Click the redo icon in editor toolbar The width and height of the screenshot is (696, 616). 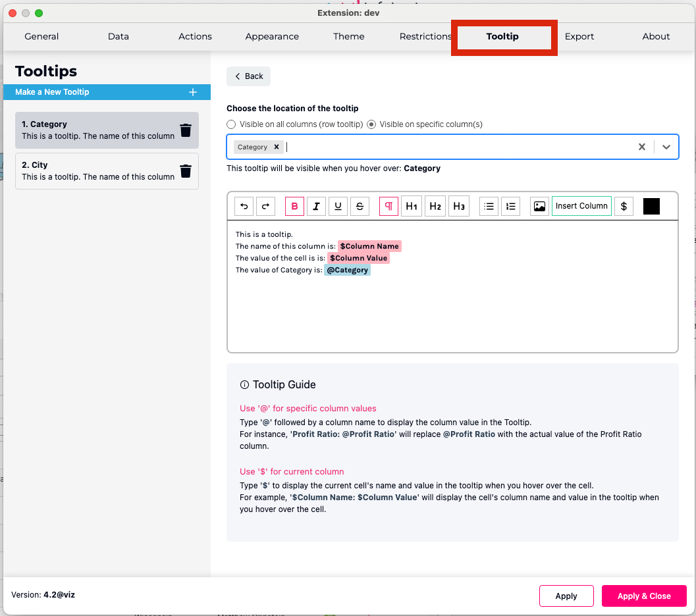[x=265, y=206]
